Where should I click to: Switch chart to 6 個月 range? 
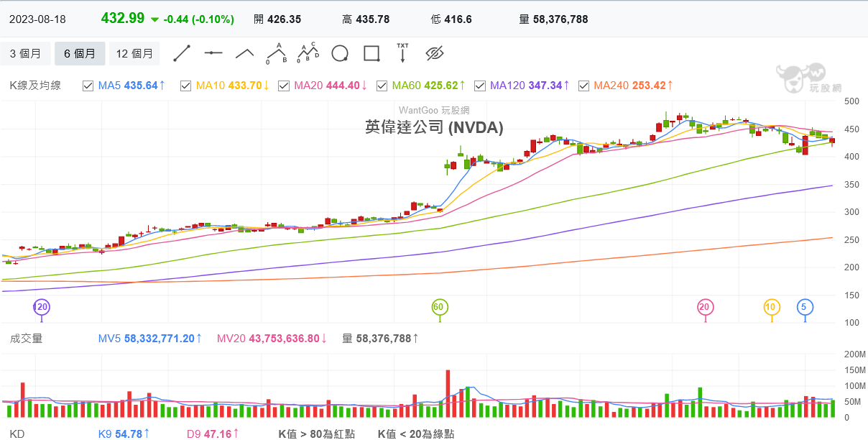(80, 54)
